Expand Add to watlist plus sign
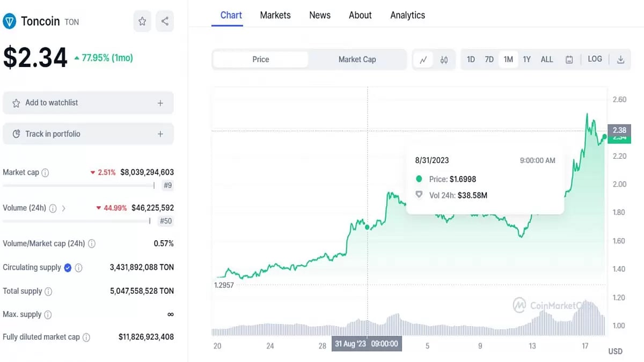This screenshot has width=644, height=362. pos(160,103)
